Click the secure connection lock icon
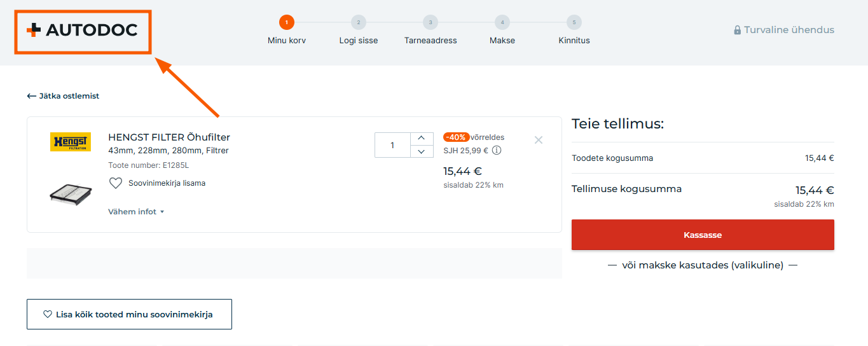 [x=737, y=30]
